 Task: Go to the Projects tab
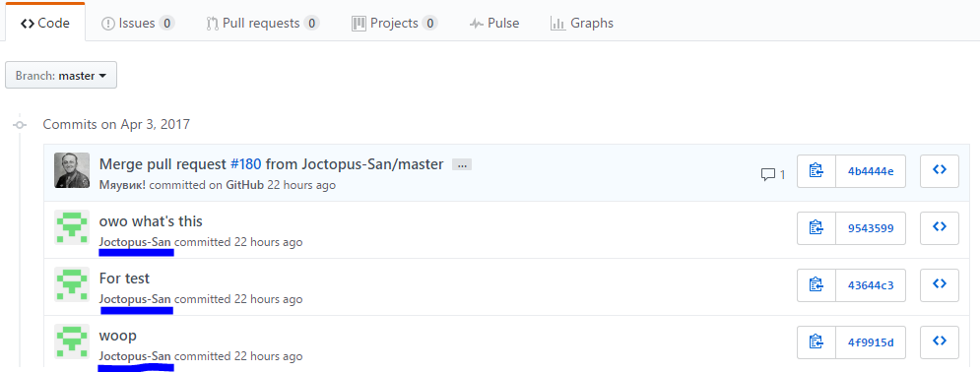(394, 23)
